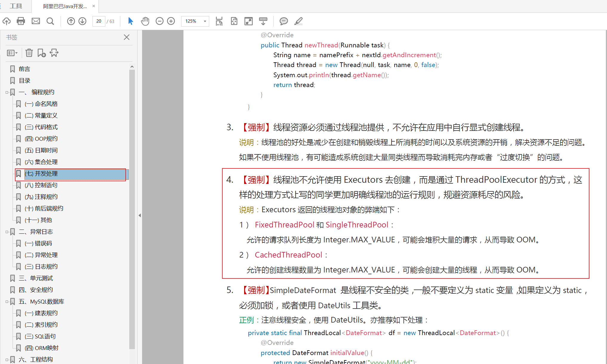607x364 pixels.
Task: Close the 书签 bookmarks panel
Action: 127,37
